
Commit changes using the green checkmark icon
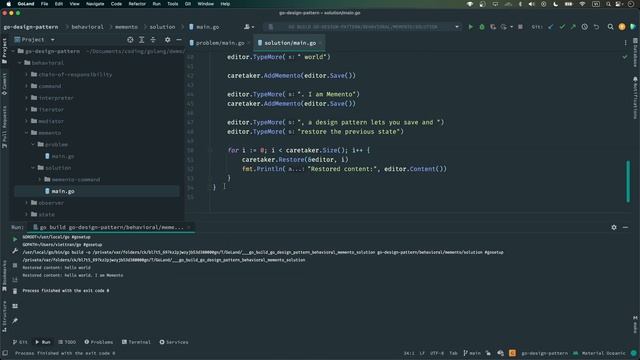(x=562, y=27)
